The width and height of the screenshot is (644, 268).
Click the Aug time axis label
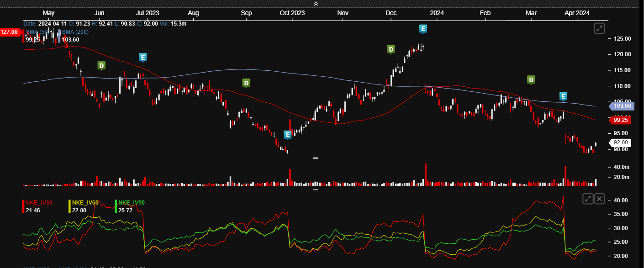coord(193,13)
